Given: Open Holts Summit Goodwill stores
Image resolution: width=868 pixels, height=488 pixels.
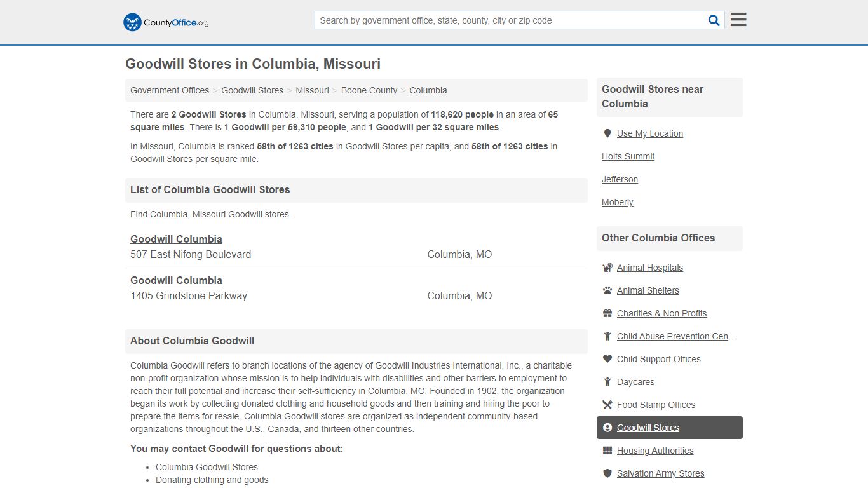Looking at the screenshot, I should [x=628, y=156].
